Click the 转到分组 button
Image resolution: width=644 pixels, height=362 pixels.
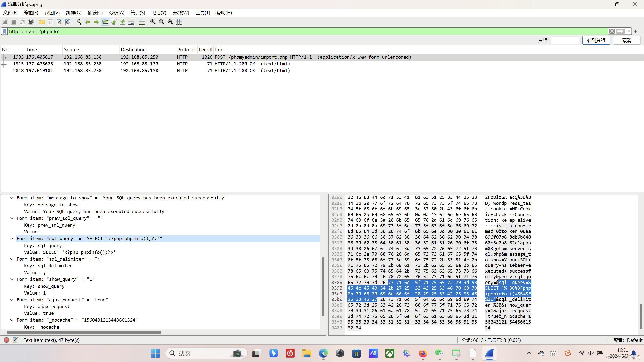click(x=596, y=40)
